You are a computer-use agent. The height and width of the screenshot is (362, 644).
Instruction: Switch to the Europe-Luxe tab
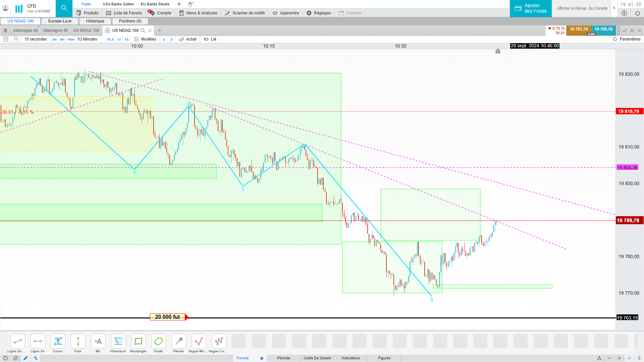point(60,21)
